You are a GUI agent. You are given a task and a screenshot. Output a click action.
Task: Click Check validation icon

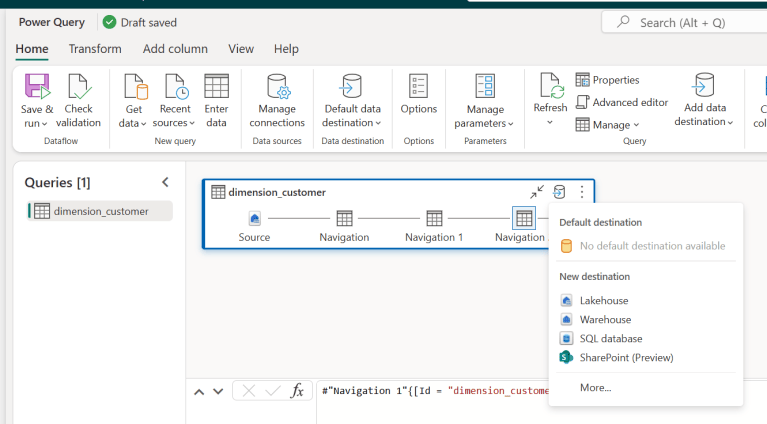click(78, 86)
